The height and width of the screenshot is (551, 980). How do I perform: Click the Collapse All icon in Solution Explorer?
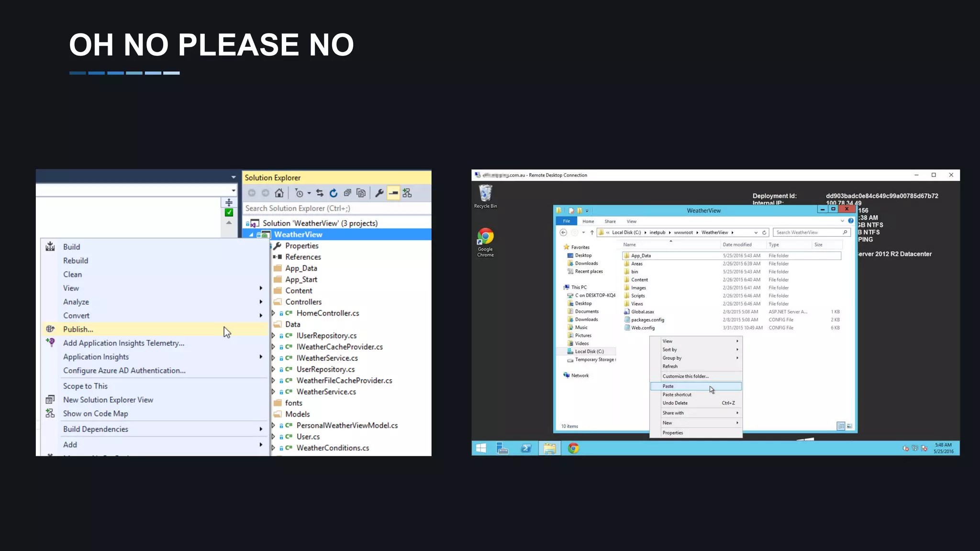(347, 193)
